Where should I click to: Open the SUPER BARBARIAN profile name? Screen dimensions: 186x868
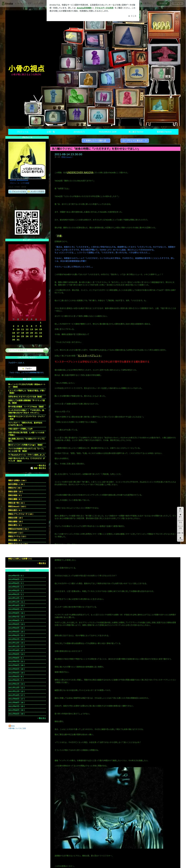point(19,180)
